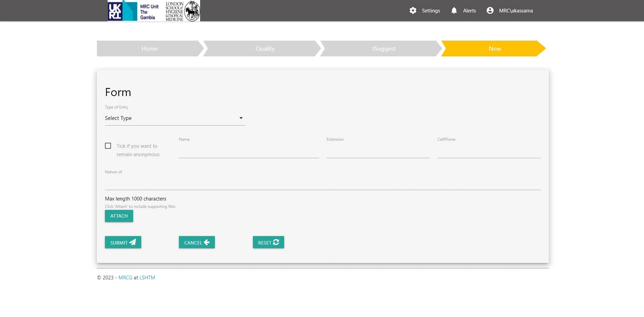Open the Alerts bell notifications
Image resolution: width=644 pixels, height=317 pixels.
click(454, 10)
